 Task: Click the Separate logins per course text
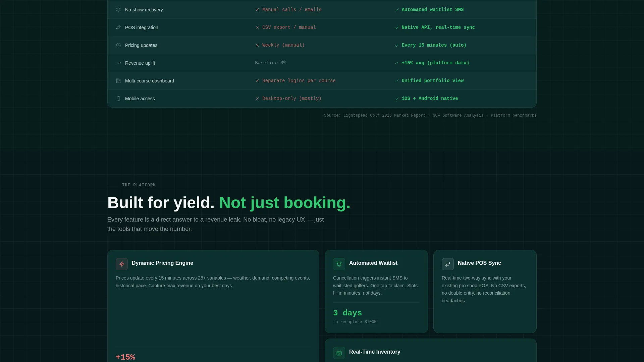click(x=299, y=81)
